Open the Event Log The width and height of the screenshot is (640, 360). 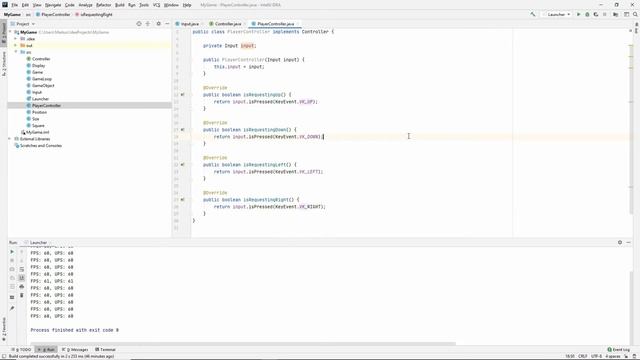click(619, 349)
